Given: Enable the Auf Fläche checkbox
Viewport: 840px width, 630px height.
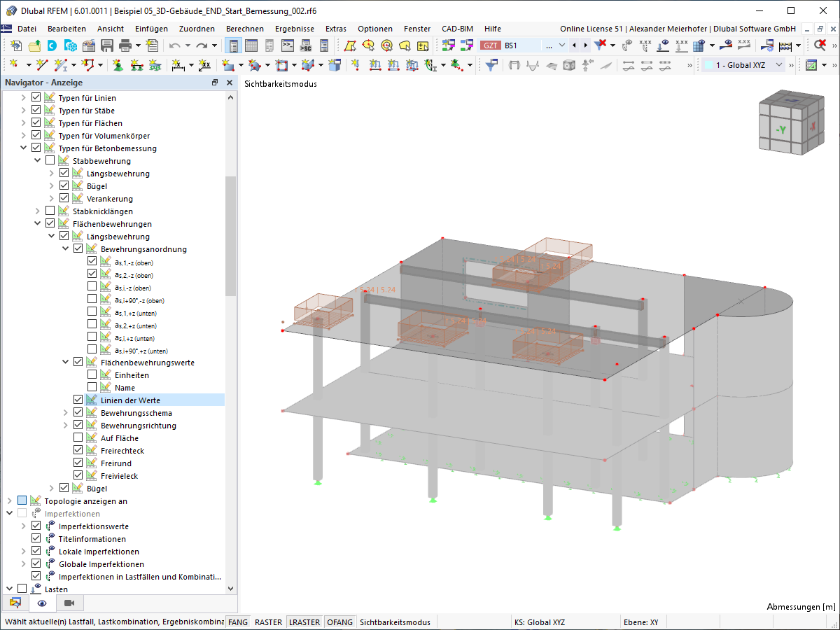Looking at the screenshot, I should coord(78,438).
